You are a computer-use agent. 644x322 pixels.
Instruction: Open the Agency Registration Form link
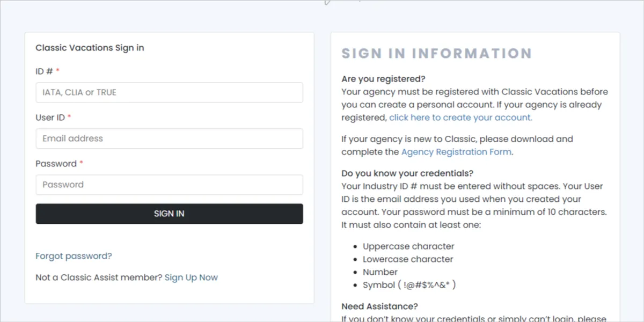456,152
